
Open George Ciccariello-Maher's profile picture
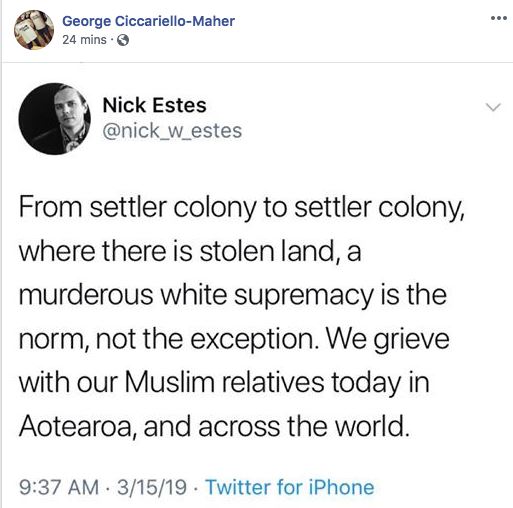(x=34, y=30)
